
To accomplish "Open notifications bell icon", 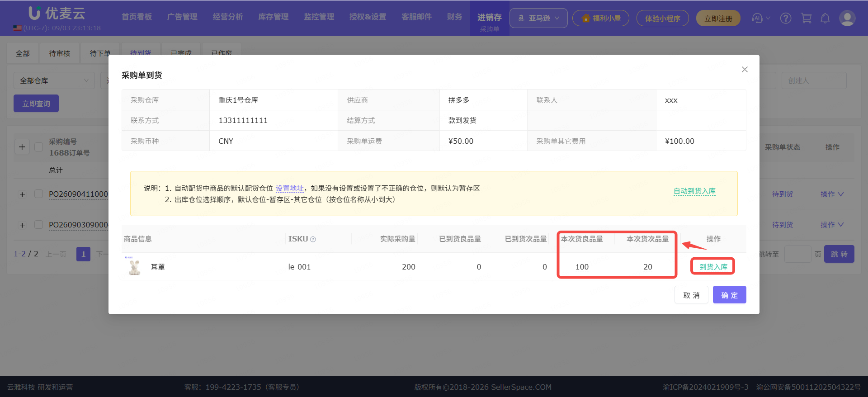I will [x=825, y=18].
